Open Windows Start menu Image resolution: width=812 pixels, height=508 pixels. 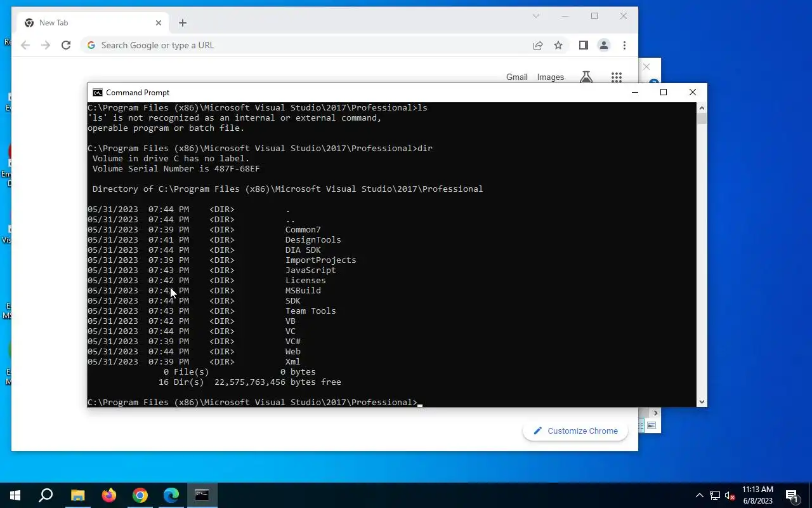coord(15,495)
